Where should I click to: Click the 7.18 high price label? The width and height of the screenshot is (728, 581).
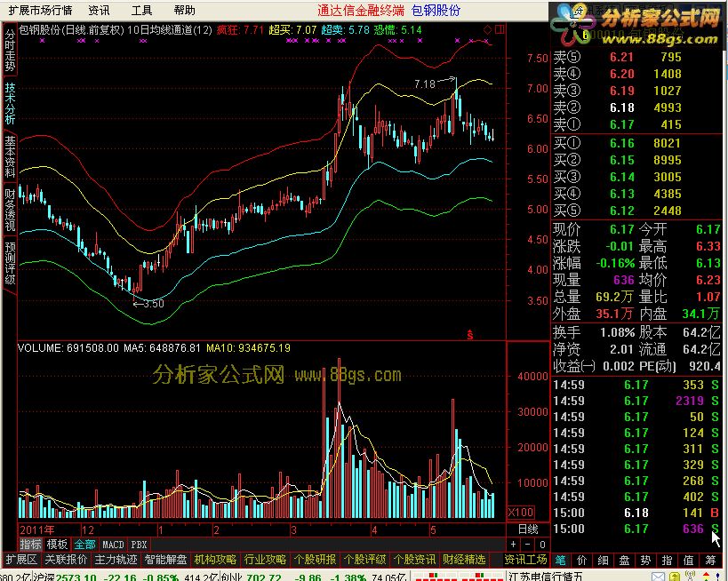coord(424,84)
